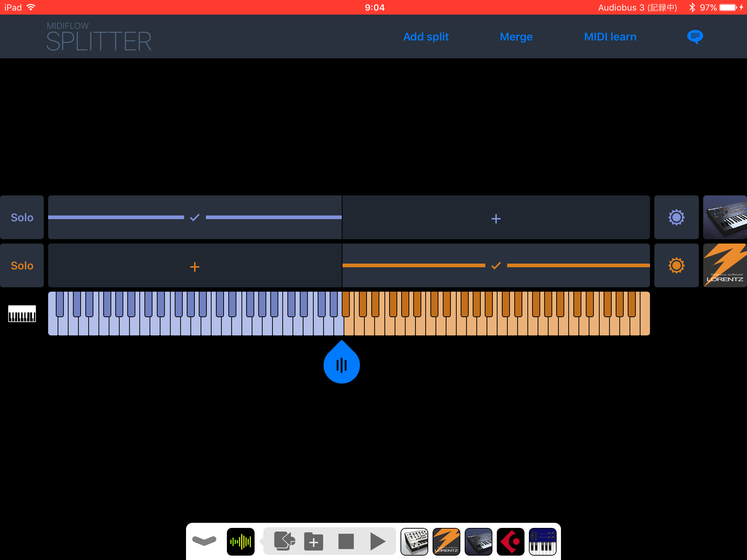
Task: Open the white Moog-style synth dock icon
Action: [414, 541]
